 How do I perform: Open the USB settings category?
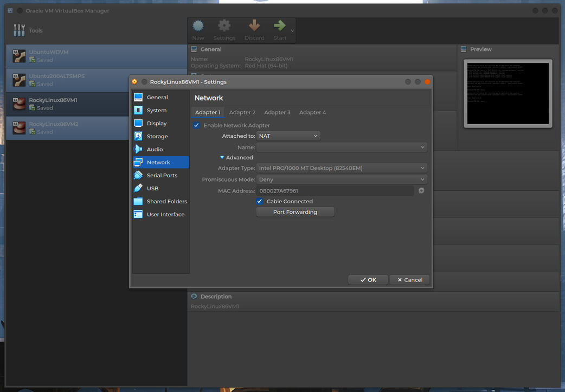click(160, 188)
